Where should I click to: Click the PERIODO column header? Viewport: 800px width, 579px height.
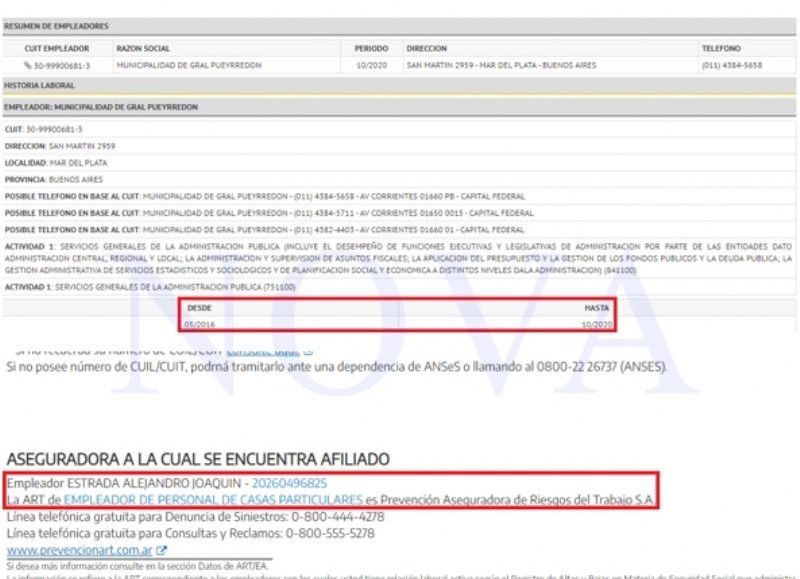pyautogui.click(x=371, y=48)
